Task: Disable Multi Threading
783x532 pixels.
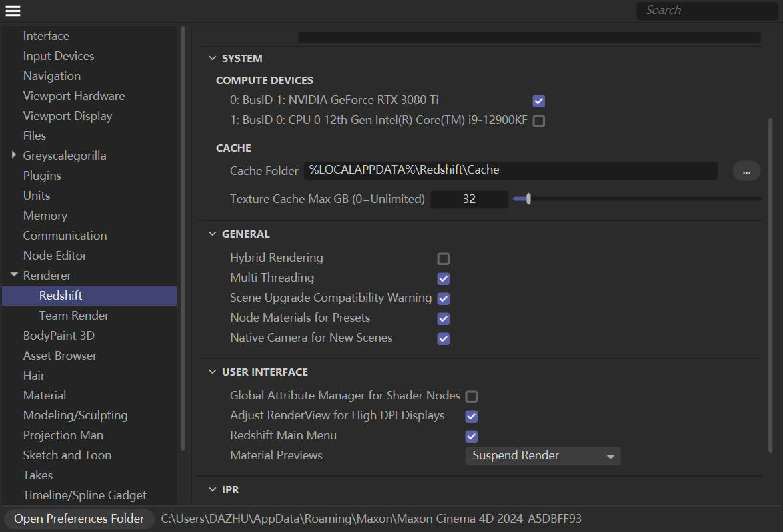Action: click(443, 278)
